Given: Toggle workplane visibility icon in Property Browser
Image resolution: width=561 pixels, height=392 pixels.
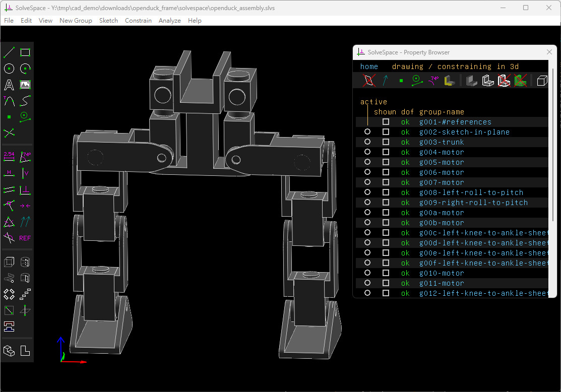Looking at the screenshot, I should coord(369,80).
